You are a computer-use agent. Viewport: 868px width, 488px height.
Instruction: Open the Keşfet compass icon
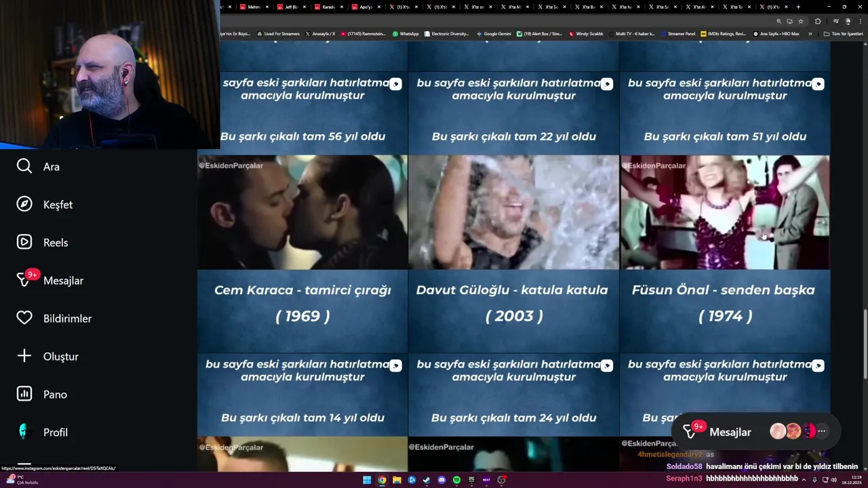click(x=24, y=204)
